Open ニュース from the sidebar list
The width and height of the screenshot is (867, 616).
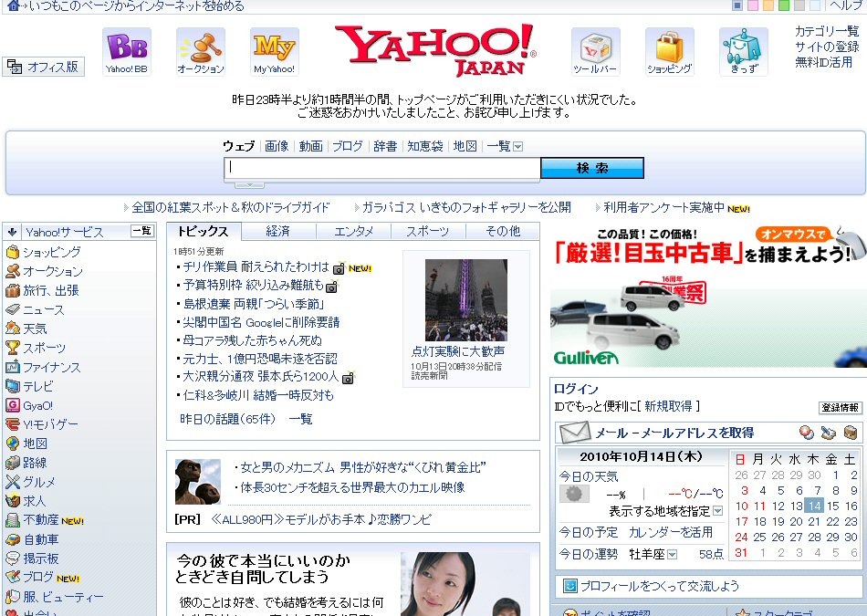(43, 309)
